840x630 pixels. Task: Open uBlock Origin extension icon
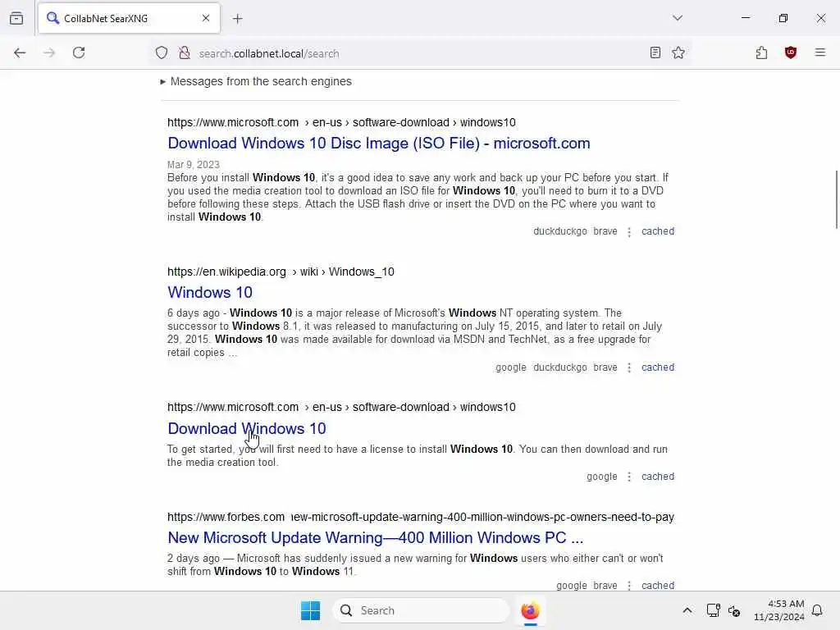tap(791, 52)
